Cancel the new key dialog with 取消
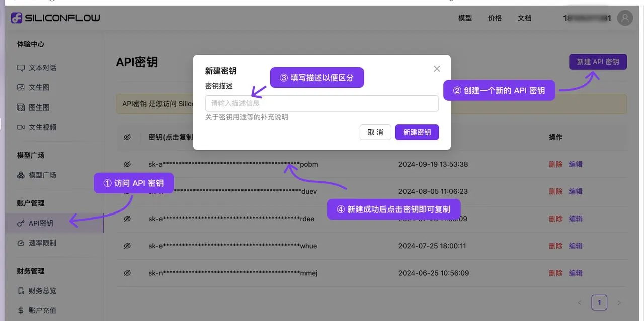The height and width of the screenshot is (321, 644). point(375,132)
